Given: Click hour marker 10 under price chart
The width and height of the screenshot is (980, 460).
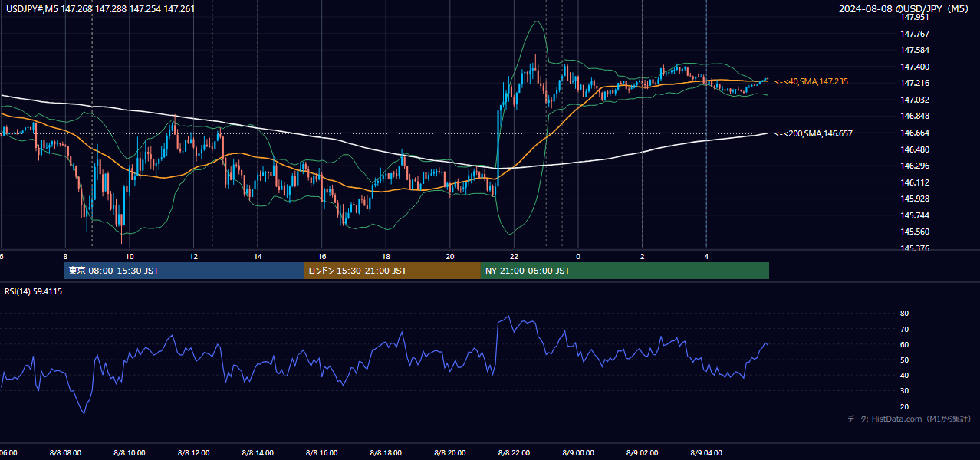Looking at the screenshot, I should pos(130,256).
